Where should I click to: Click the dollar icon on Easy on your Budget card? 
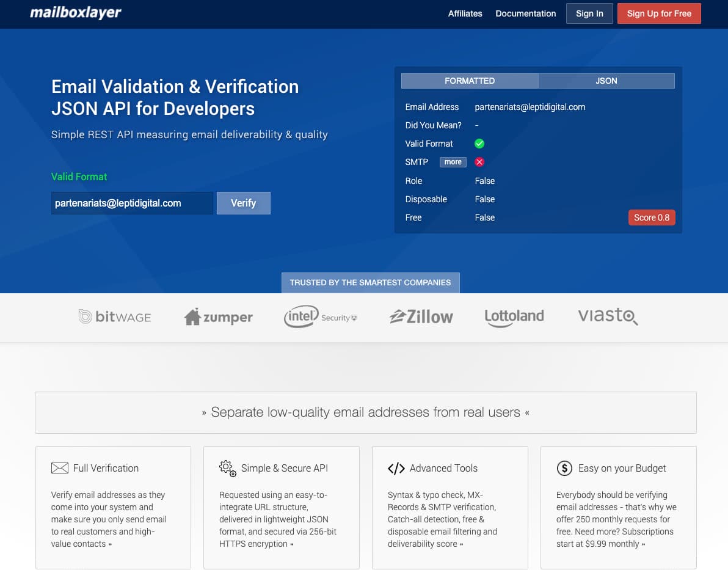(564, 468)
